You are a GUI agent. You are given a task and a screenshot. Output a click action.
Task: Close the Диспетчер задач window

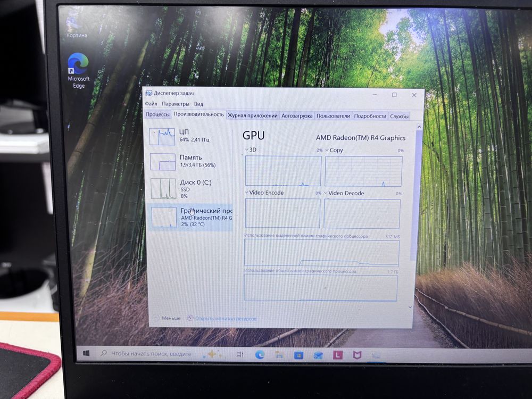[x=414, y=95]
